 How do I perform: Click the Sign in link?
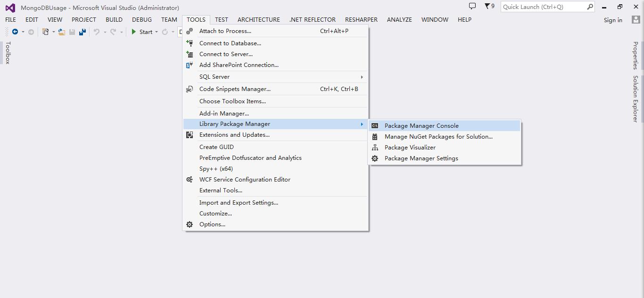(613, 20)
